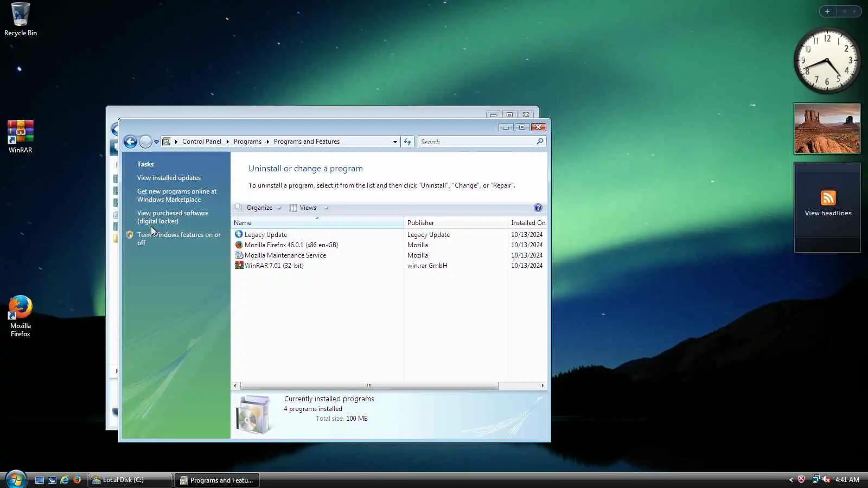Viewport: 868px width, 488px height.
Task: Click the shield icon beside Turn Windows features
Action: coord(130,235)
